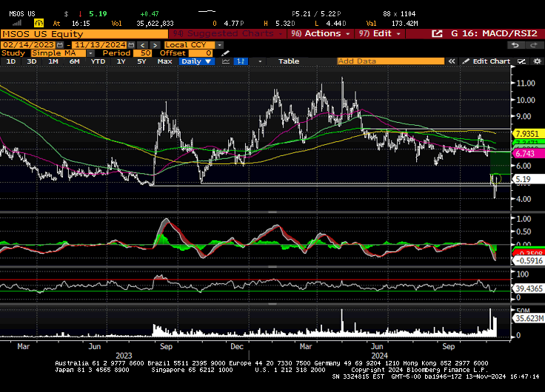The width and height of the screenshot is (545, 392).
Task: Click the pencil icon next to Offset
Action: tap(225, 53)
